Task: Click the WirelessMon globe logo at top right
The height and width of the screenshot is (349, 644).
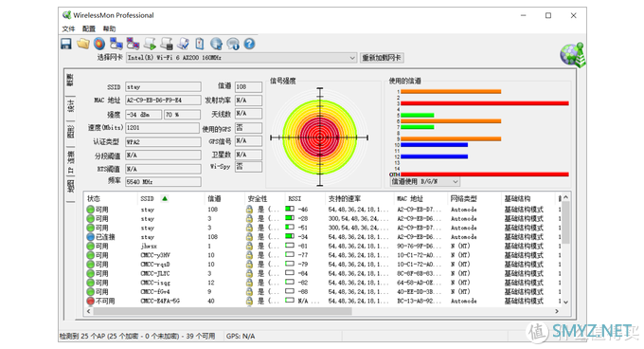Action: pos(573,55)
